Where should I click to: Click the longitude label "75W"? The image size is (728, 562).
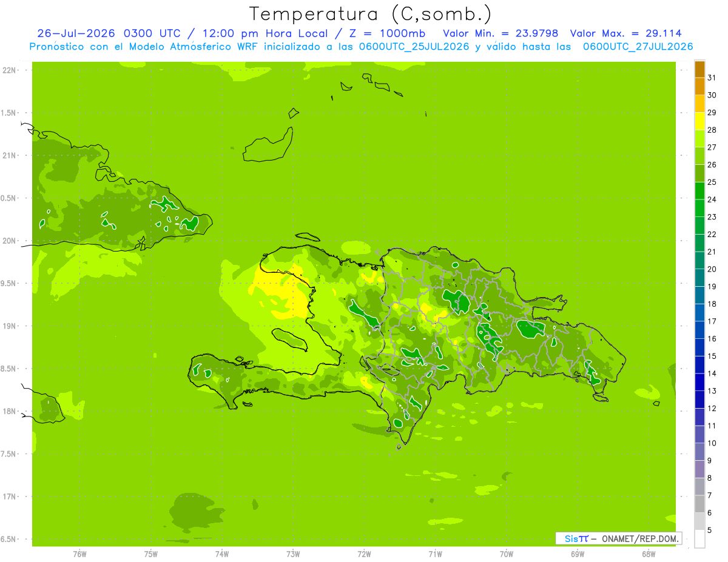[150, 554]
